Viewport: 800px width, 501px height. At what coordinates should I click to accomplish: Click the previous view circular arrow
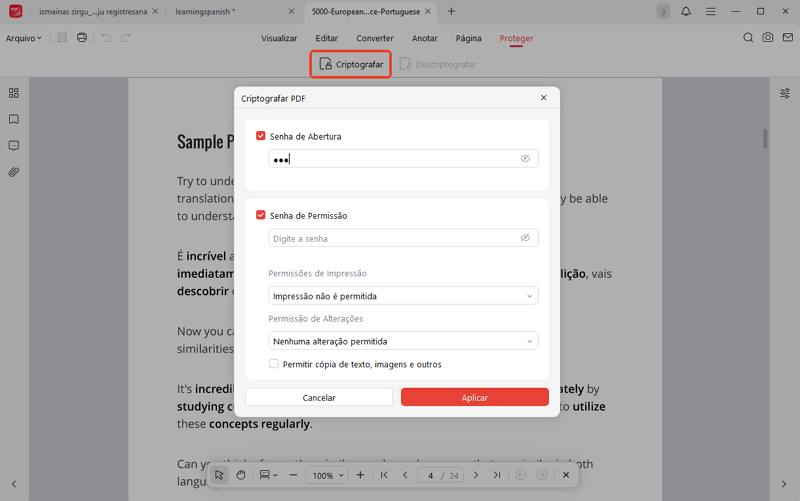point(520,475)
